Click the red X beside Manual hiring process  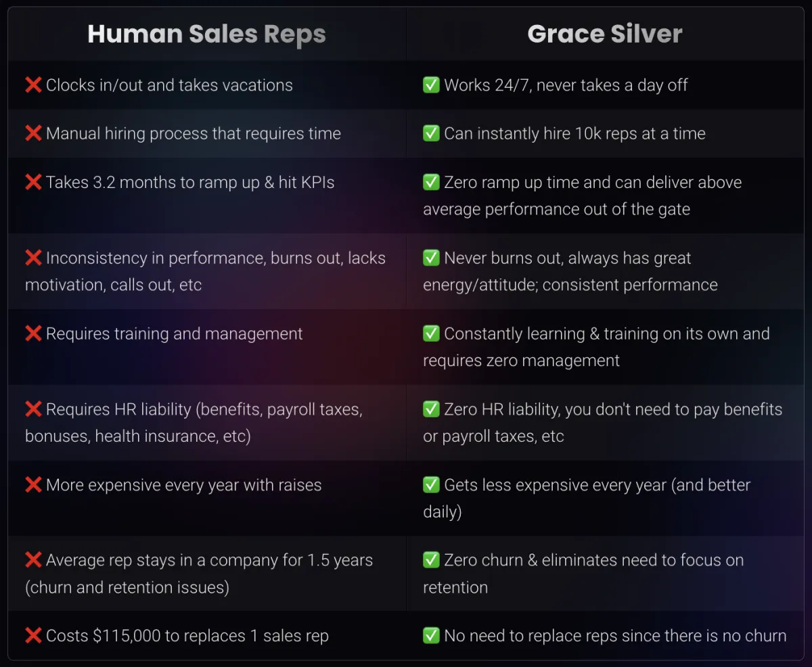point(33,133)
